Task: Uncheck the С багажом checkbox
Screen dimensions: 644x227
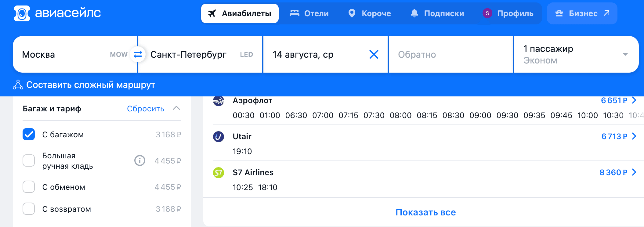Action: tap(29, 134)
